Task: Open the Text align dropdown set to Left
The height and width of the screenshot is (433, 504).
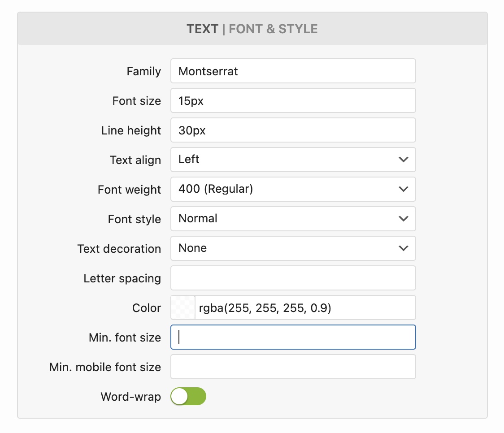Action: [x=287, y=160]
